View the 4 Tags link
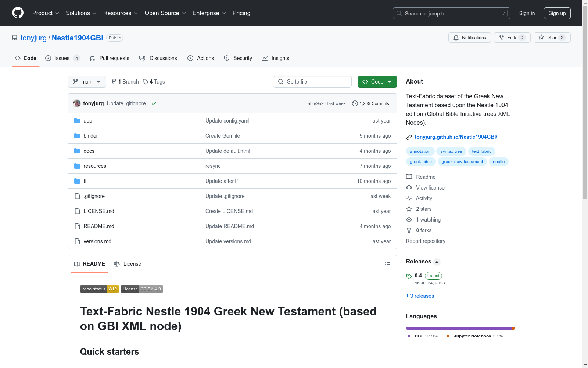The height and width of the screenshot is (368, 588). (x=154, y=82)
